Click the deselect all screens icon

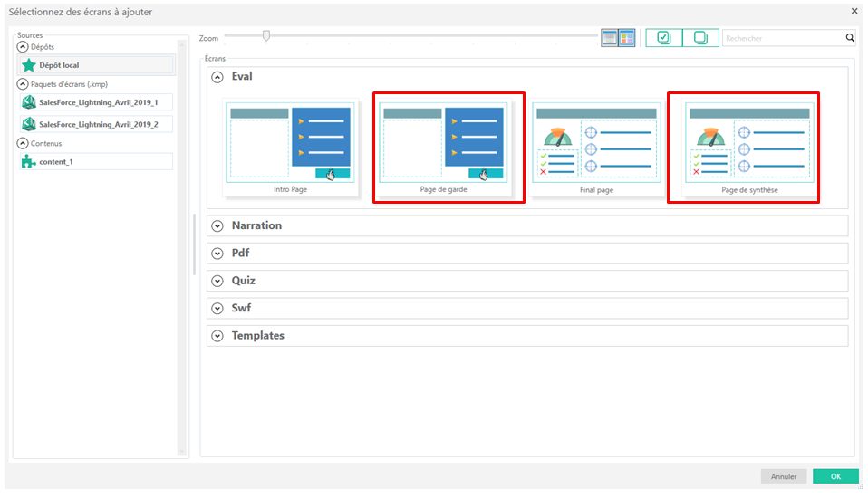[700, 38]
